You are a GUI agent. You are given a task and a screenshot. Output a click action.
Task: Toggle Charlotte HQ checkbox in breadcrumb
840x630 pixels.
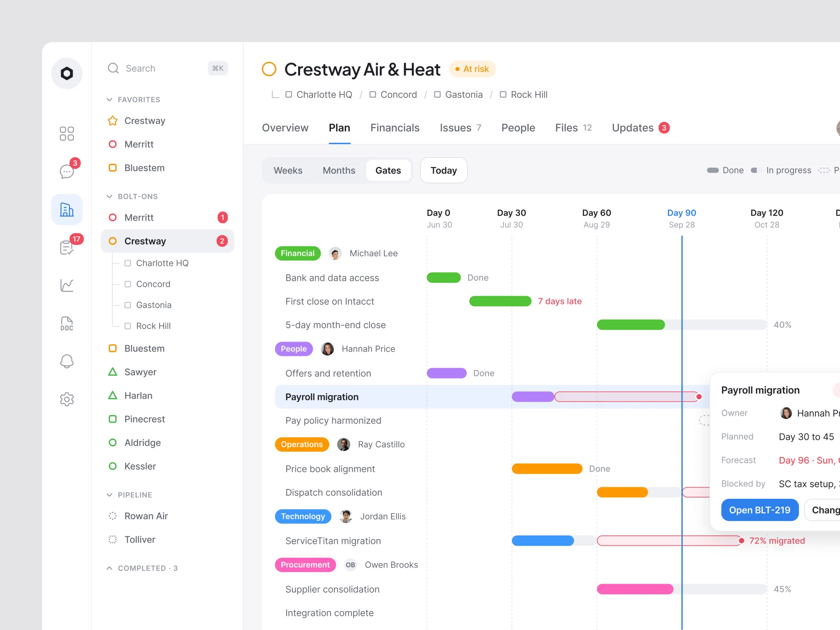click(x=289, y=95)
